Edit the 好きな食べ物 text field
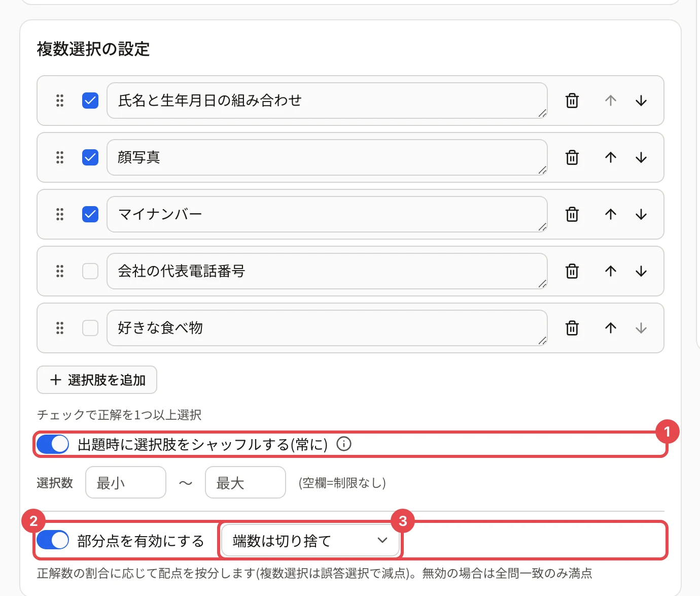Viewport: 700px width, 596px height. [327, 328]
